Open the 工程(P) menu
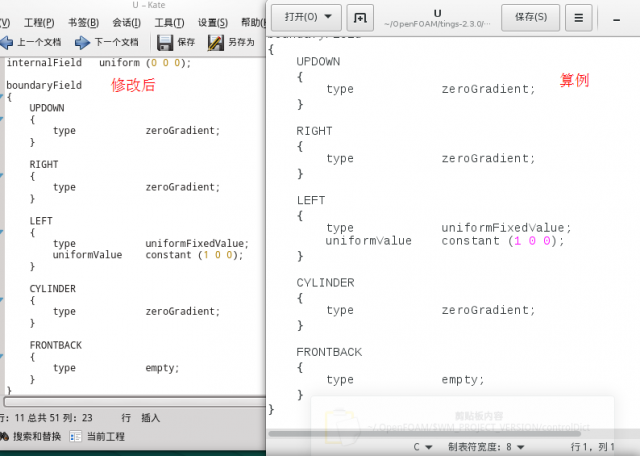This screenshot has width=640, height=456. pyautogui.click(x=38, y=22)
